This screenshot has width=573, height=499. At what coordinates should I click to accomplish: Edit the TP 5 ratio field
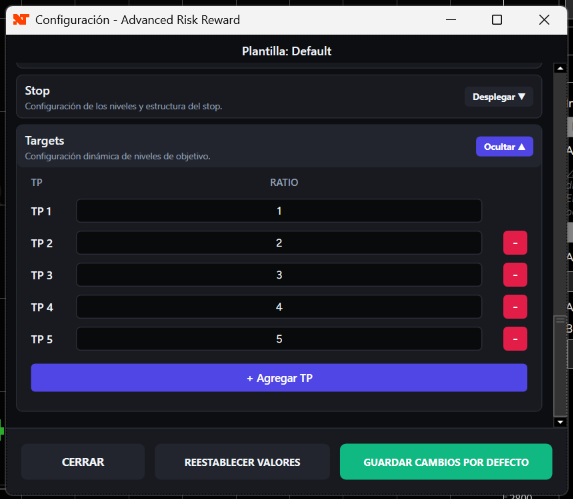(x=279, y=339)
